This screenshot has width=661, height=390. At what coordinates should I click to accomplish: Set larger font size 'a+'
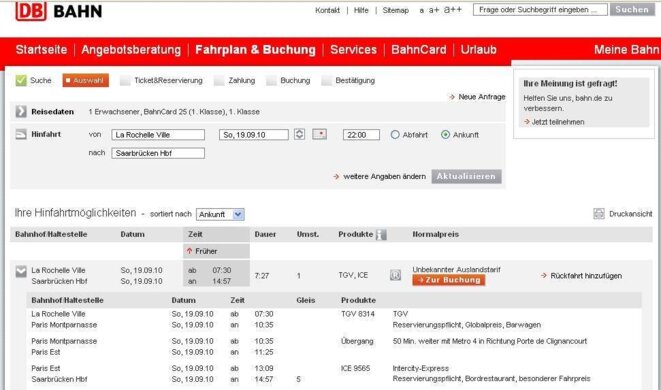click(434, 10)
